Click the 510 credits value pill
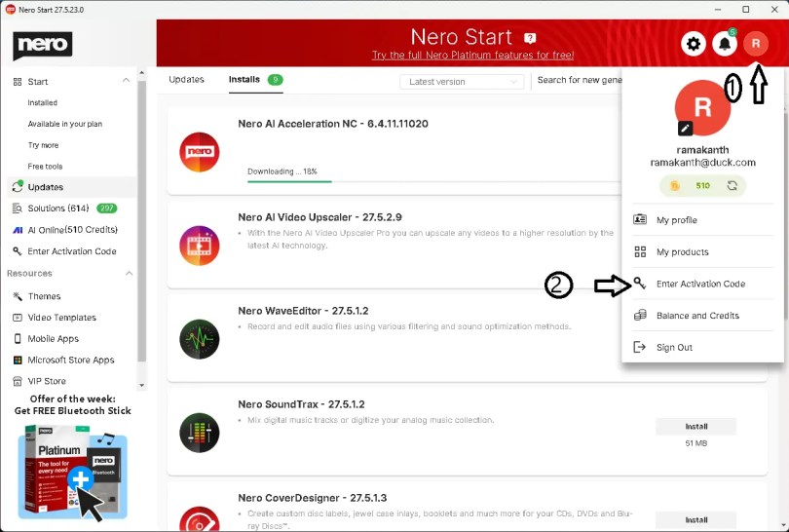Screen dimensions: 789x532 coord(702,186)
